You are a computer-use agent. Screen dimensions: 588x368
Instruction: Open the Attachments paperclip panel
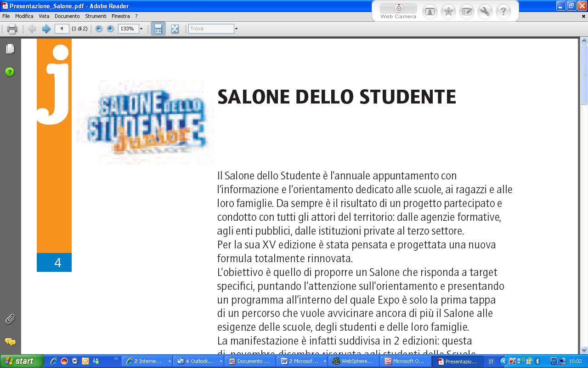click(10, 319)
